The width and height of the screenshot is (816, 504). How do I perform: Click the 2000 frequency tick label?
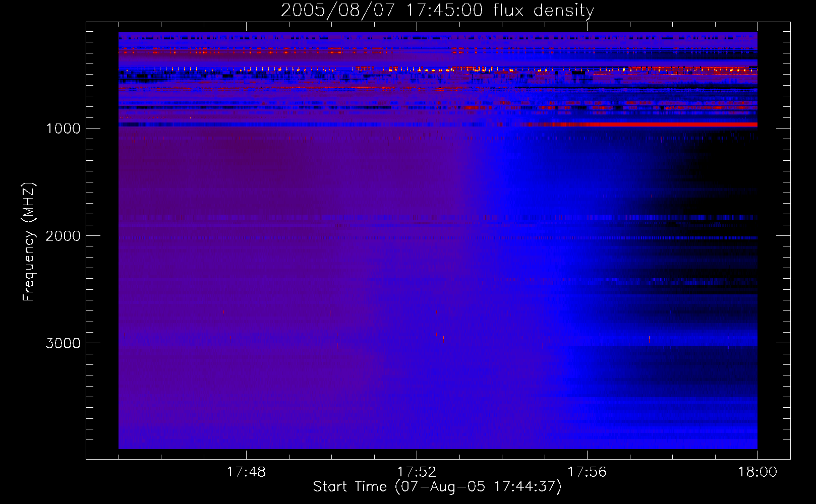(64, 236)
